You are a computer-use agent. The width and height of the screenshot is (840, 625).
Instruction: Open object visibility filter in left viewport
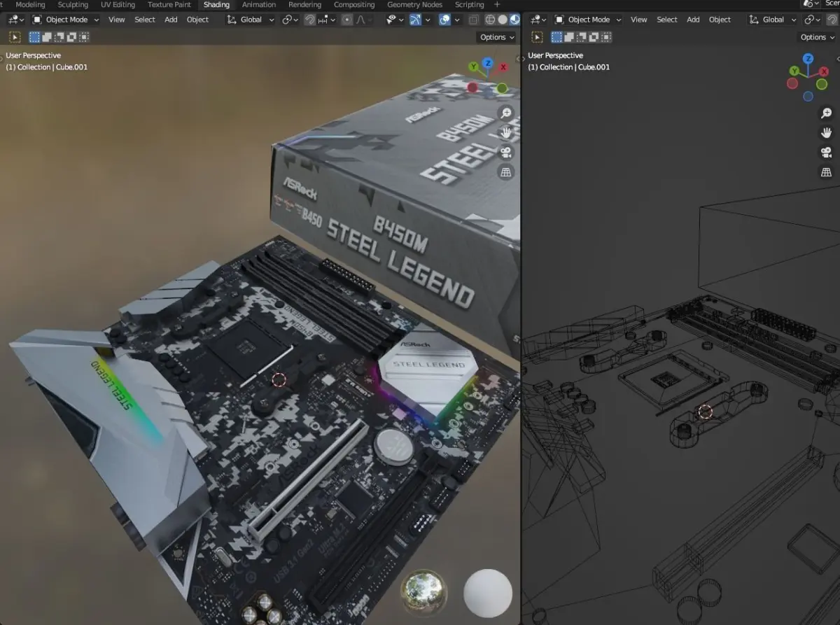tap(396, 20)
